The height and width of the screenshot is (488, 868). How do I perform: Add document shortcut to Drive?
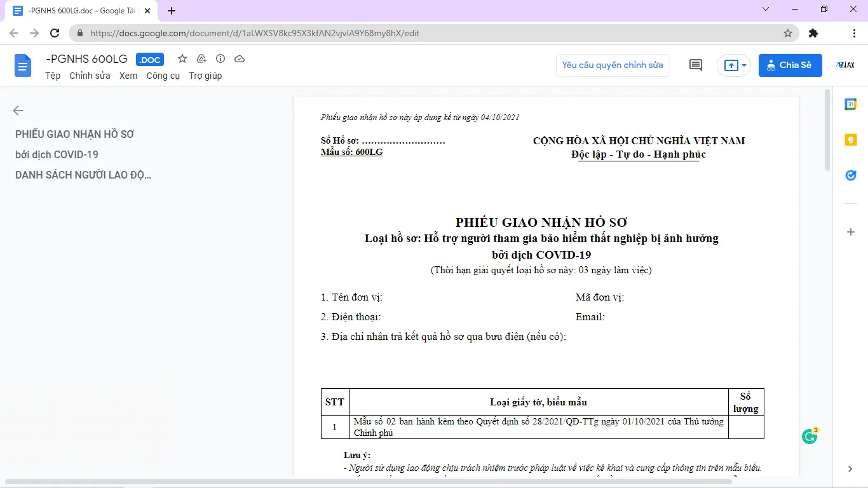click(x=201, y=58)
